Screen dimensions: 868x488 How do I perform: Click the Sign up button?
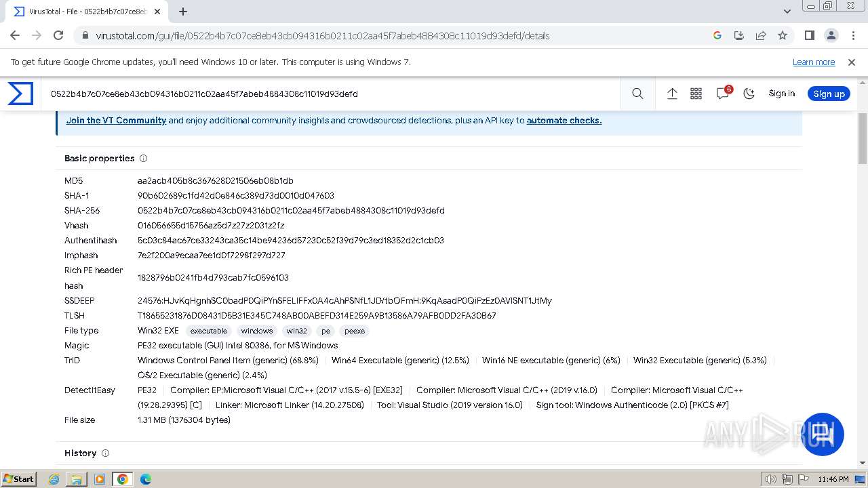coord(829,94)
